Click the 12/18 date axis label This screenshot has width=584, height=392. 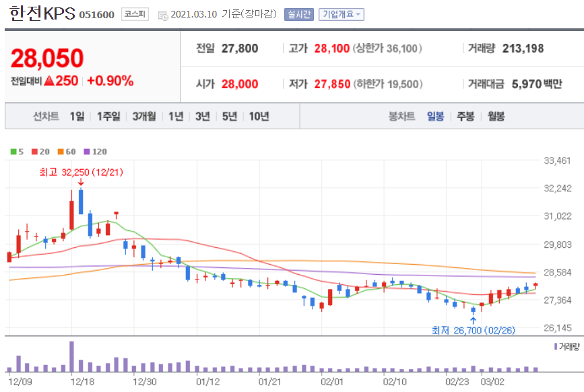pos(82,382)
